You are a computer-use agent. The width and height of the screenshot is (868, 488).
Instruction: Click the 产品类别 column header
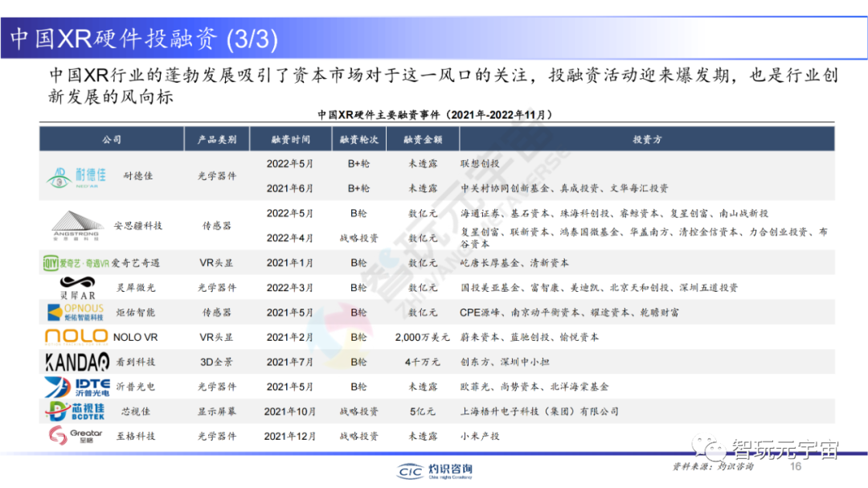pyautogui.click(x=217, y=140)
